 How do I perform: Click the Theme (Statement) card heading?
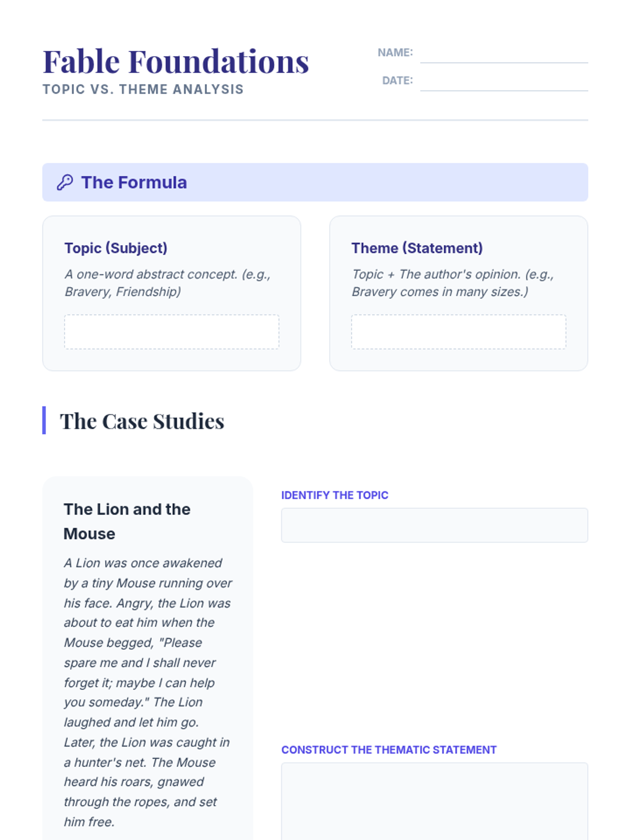[417, 248]
